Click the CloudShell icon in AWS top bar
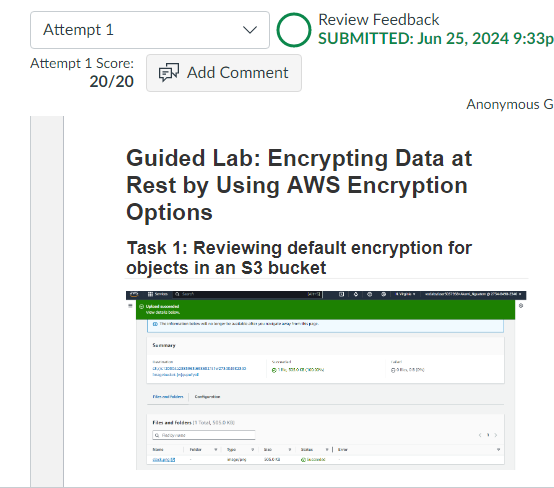 (341, 294)
